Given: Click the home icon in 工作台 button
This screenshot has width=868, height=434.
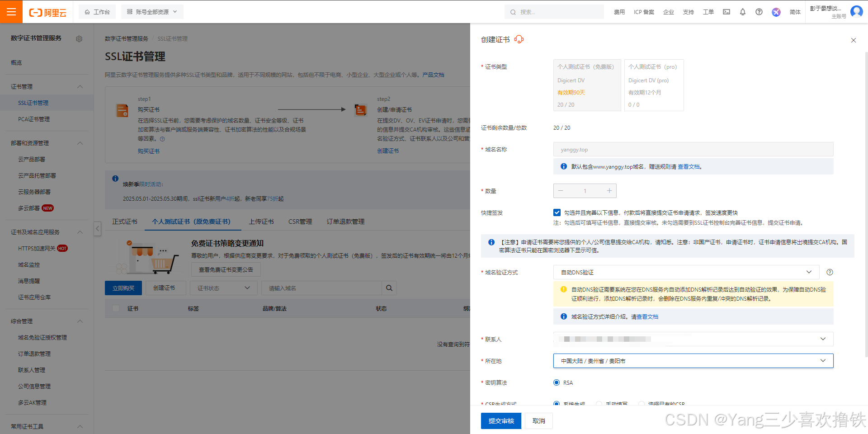Looking at the screenshot, I should pyautogui.click(x=87, y=12).
